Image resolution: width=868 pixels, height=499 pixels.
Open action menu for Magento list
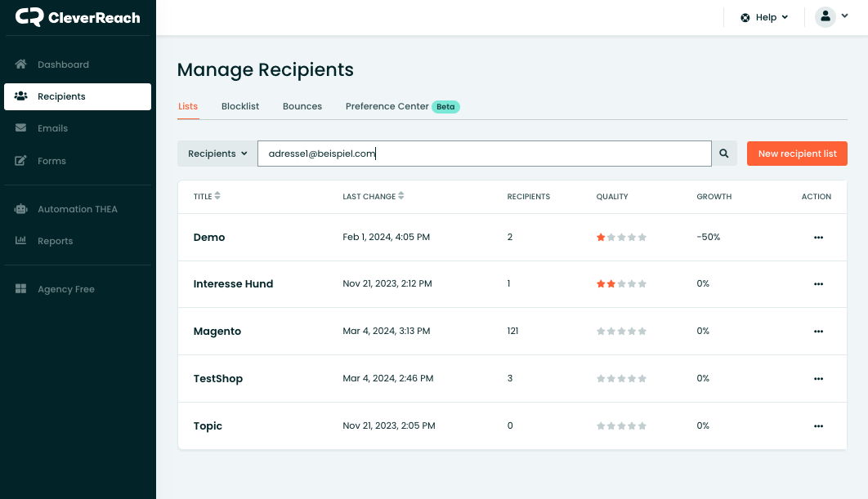pyautogui.click(x=818, y=332)
